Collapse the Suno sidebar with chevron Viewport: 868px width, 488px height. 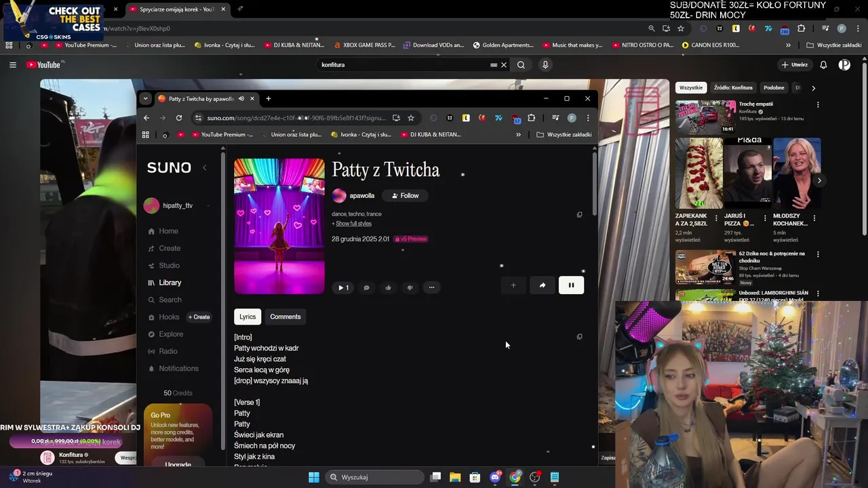(205, 167)
